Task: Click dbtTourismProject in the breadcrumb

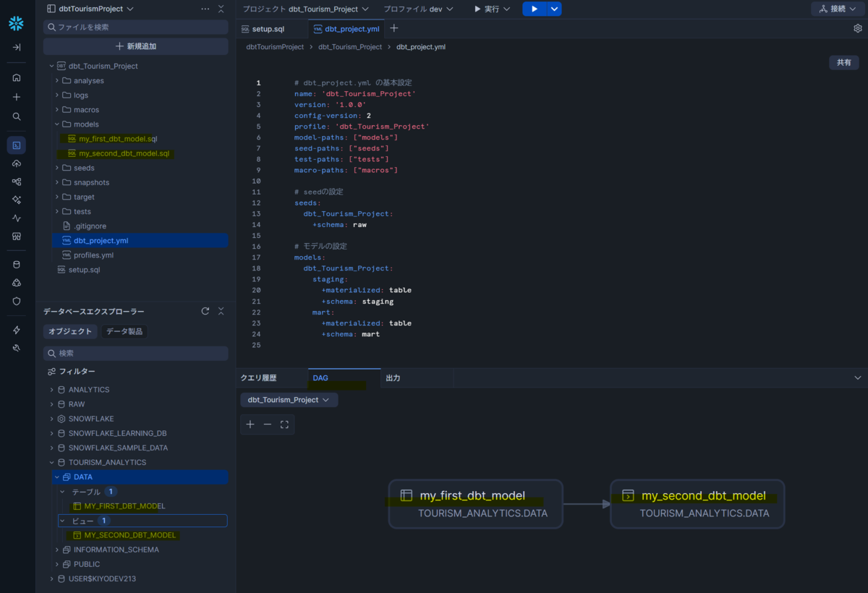Action: tap(275, 47)
